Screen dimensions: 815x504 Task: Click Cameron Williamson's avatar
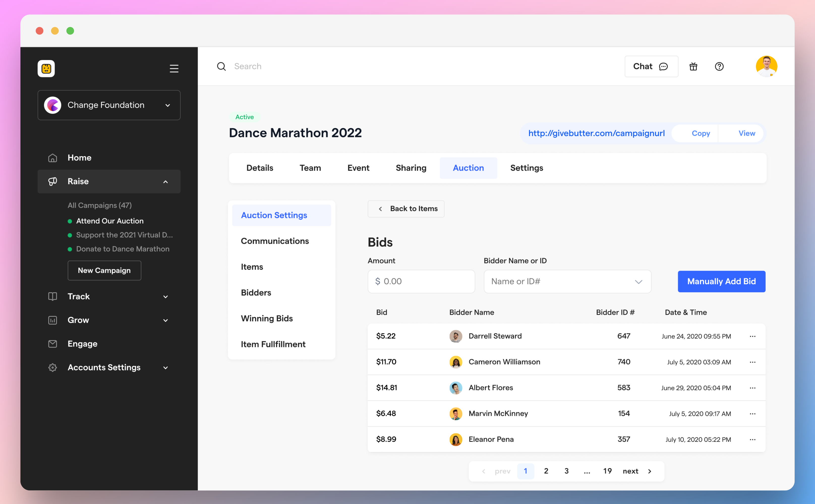(x=455, y=362)
